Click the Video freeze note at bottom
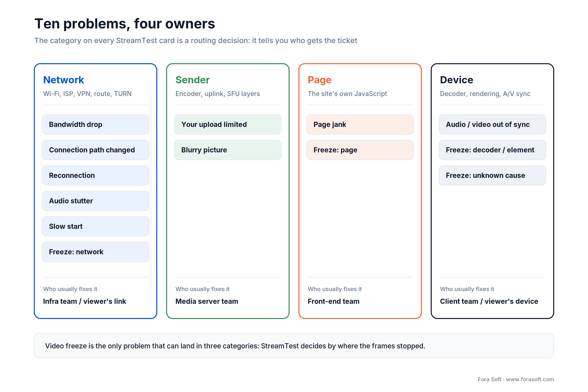 [x=294, y=345]
